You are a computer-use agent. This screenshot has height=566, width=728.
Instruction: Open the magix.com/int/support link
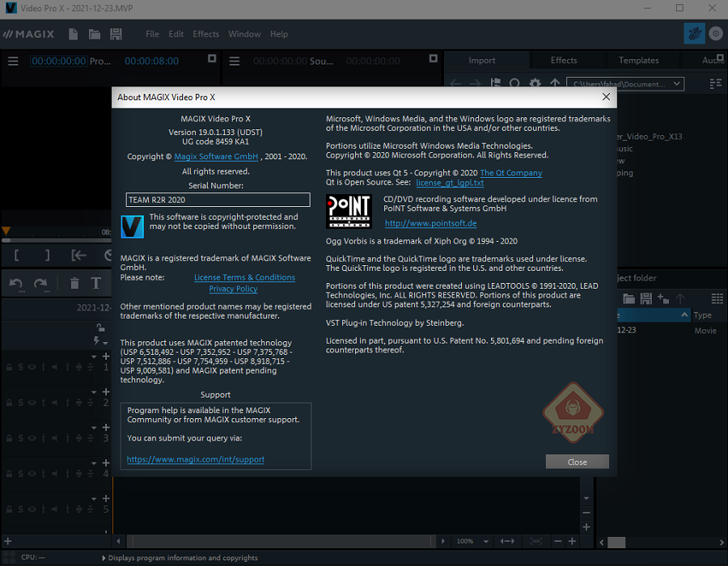(196, 459)
